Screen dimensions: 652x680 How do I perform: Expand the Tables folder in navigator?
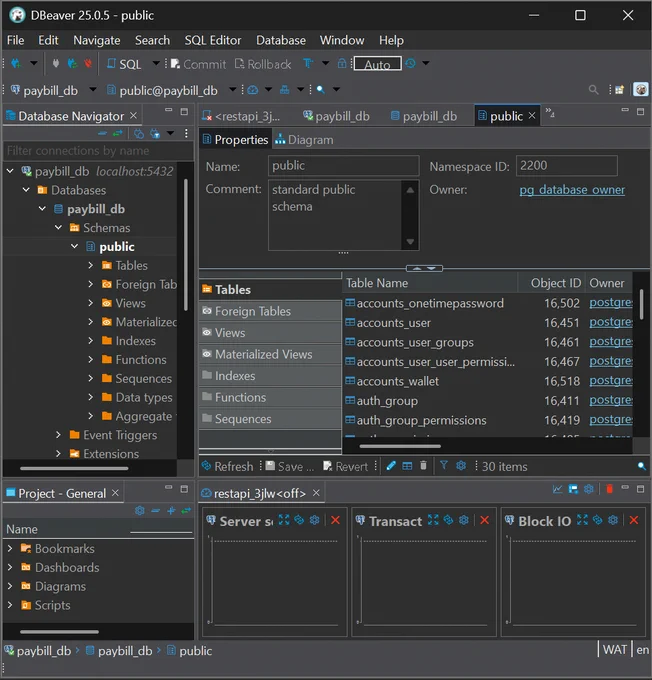tap(91, 265)
